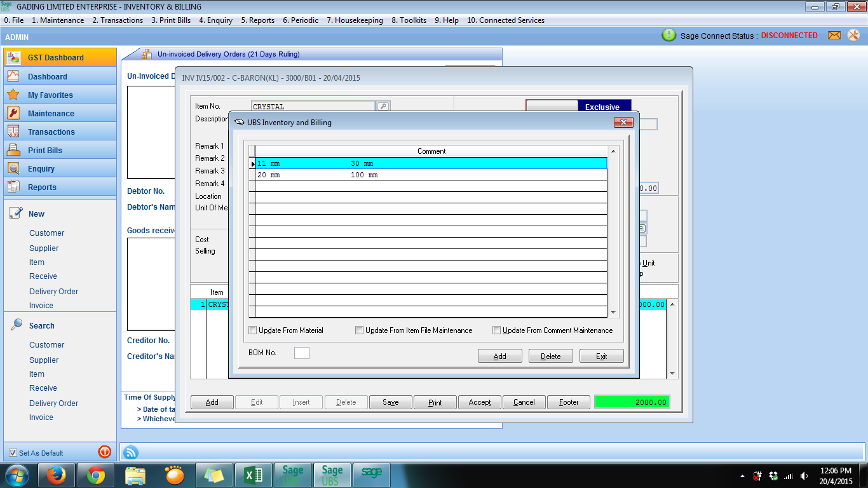
Task: Open the Maintenance wrench icon
Action: 13,113
